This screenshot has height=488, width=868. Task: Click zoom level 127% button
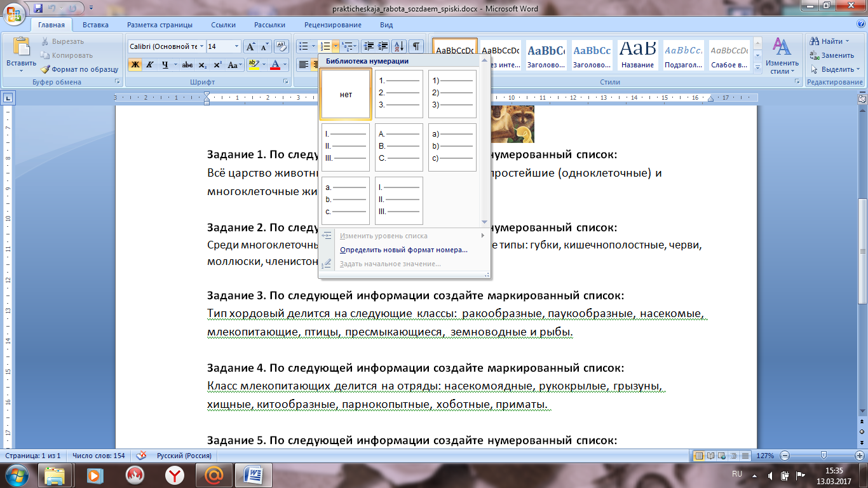(766, 456)
